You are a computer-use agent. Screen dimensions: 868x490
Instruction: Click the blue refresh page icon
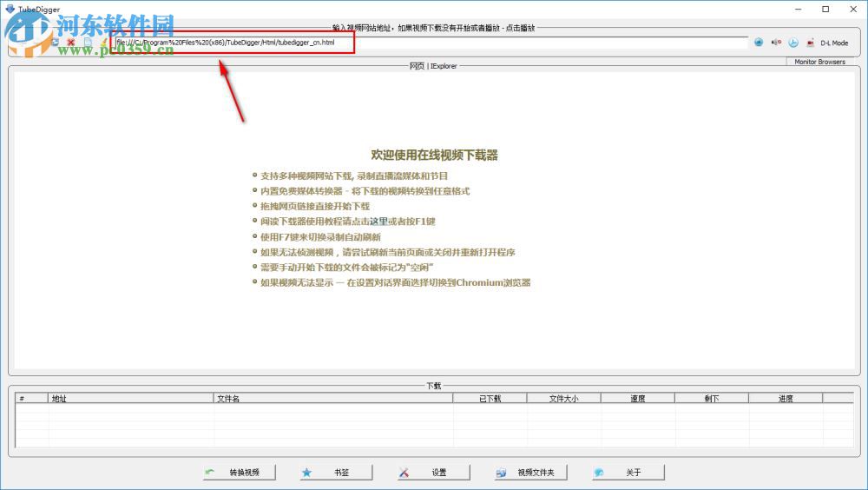tap(55, 42)
